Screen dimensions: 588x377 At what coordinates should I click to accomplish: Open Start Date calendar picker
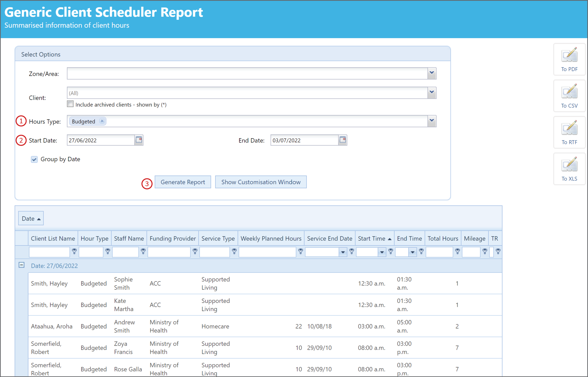[139, 140]
